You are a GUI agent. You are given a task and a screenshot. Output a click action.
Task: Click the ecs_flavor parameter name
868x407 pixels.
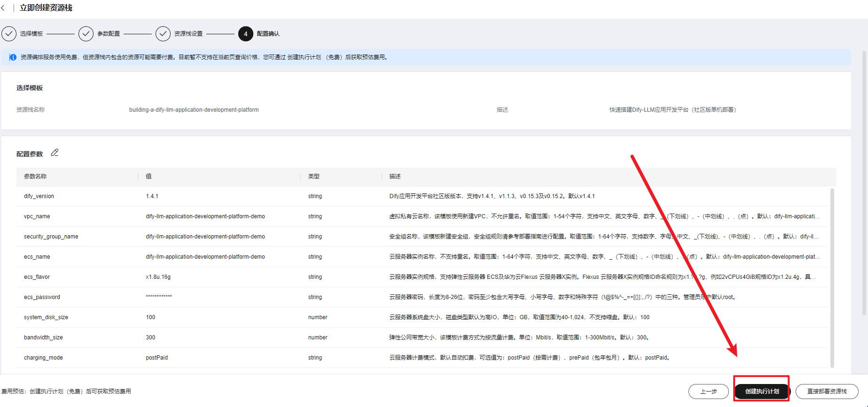tap(37, 277)
